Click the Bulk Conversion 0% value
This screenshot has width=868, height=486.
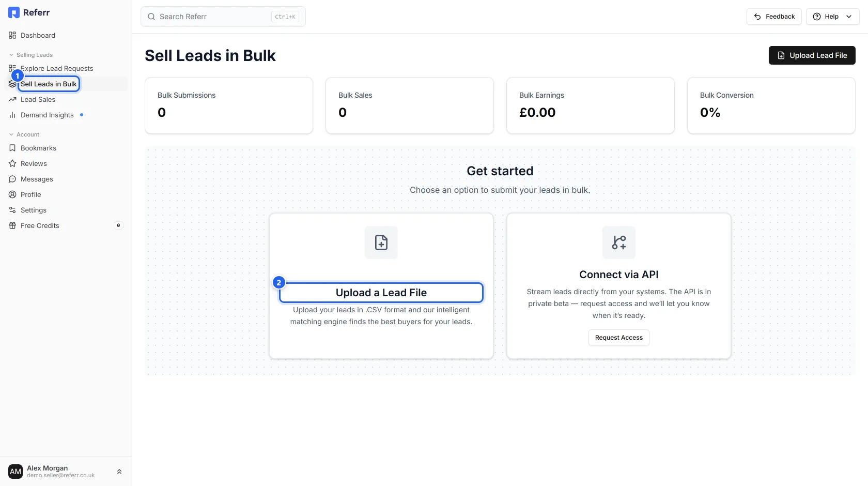click(710, 112)
